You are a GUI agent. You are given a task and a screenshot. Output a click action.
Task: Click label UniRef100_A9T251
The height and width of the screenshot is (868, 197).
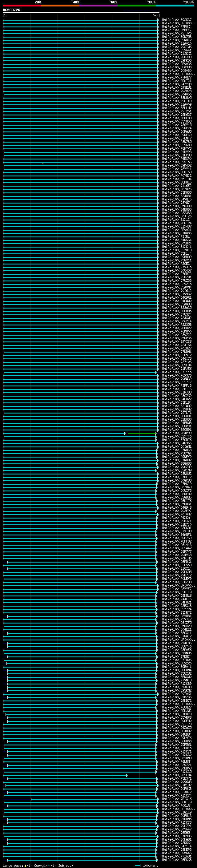[x=176, y=111]
